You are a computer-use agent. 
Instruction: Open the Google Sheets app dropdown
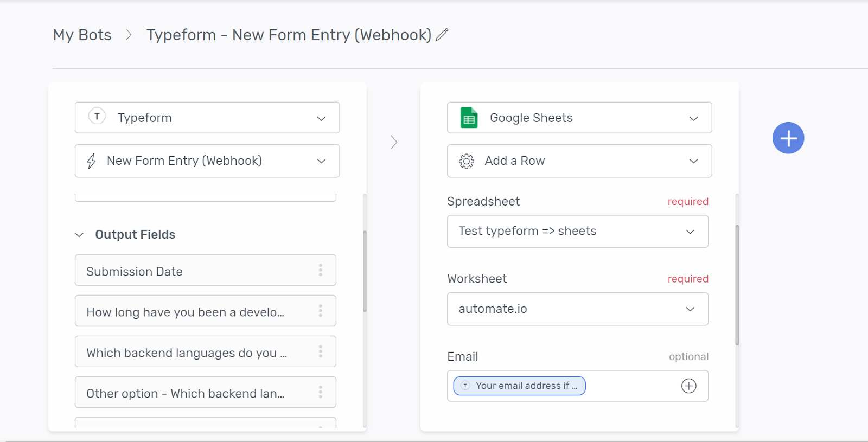click(579, 118)
